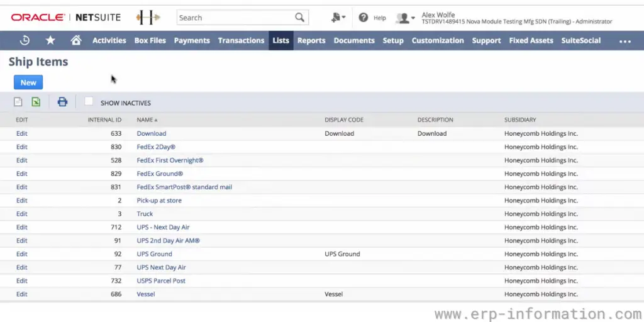Open the UPS - Next Day Air link
644x322 pixels.
point(163,227)
